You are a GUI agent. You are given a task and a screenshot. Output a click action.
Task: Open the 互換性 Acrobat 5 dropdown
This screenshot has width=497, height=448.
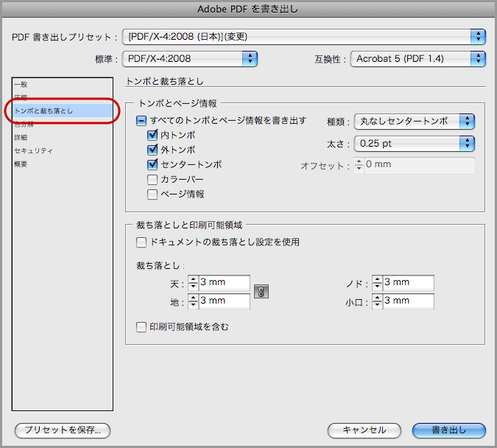coord(417,59)
